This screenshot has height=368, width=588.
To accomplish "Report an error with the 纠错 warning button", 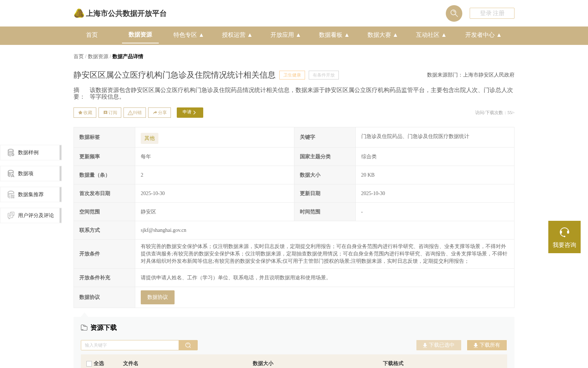I will pos(135,113).
